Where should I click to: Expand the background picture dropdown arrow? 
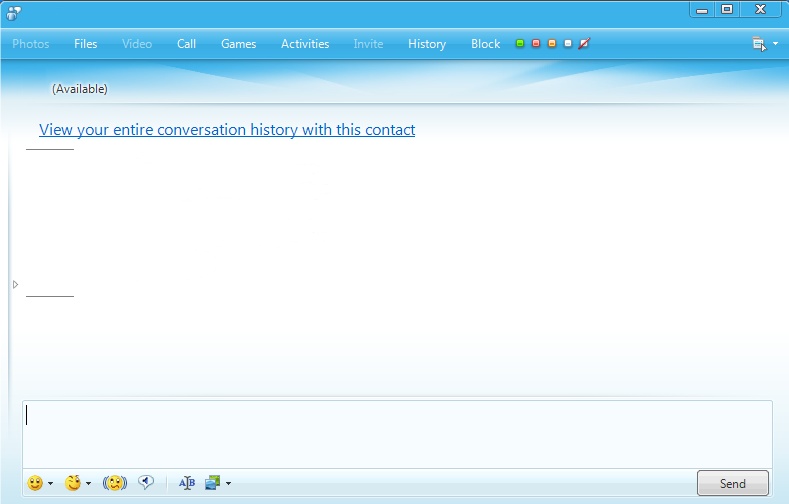click(x=229, y=484)
